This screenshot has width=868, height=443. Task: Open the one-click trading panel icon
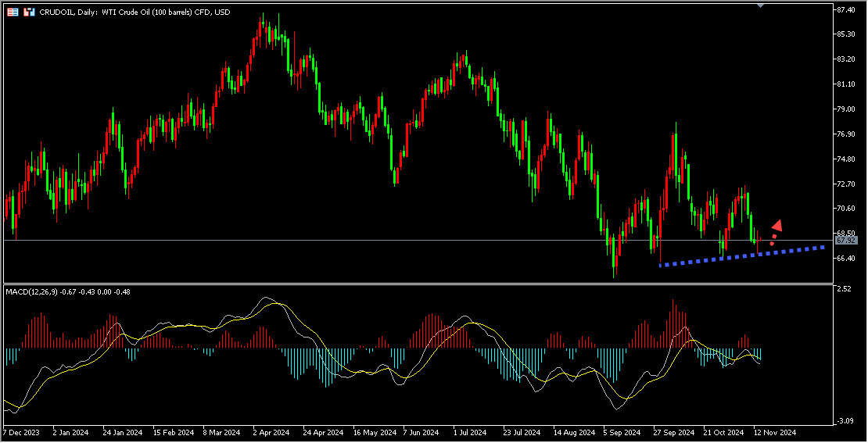click(29, 13)
